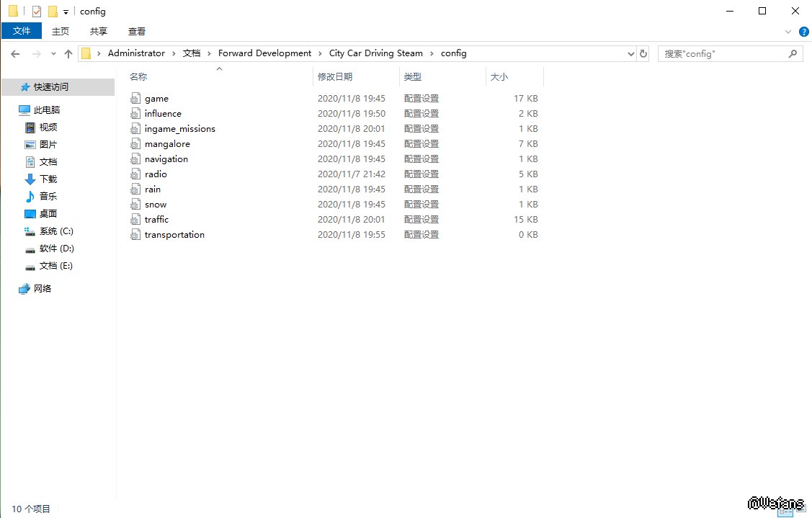
Task: Open the address bar history dropdown
Action: 630,53
